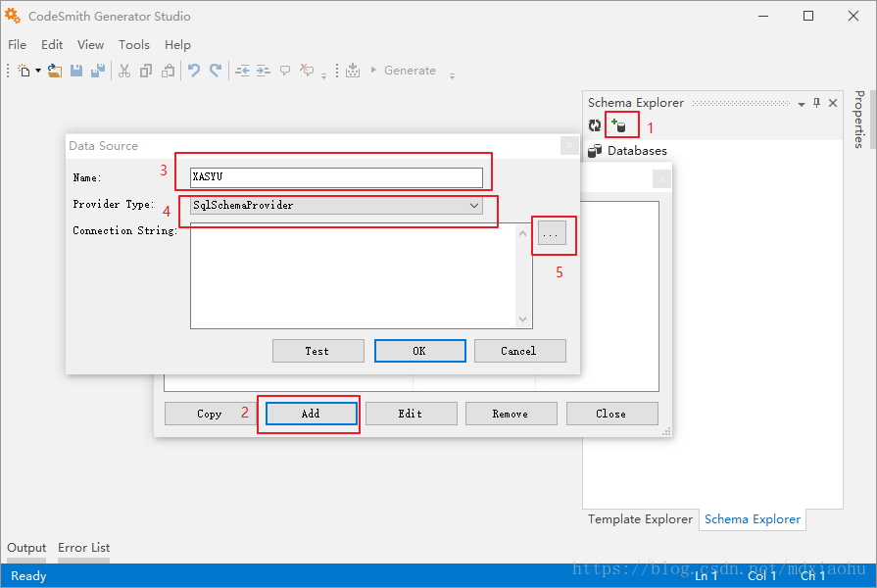Click the Comment selection icon
The height and width of the screenshot is (588, 877).
point(285,71)
